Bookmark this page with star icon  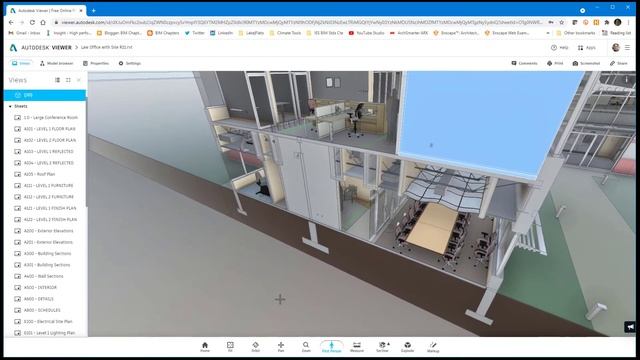click(x=562, y=22)
